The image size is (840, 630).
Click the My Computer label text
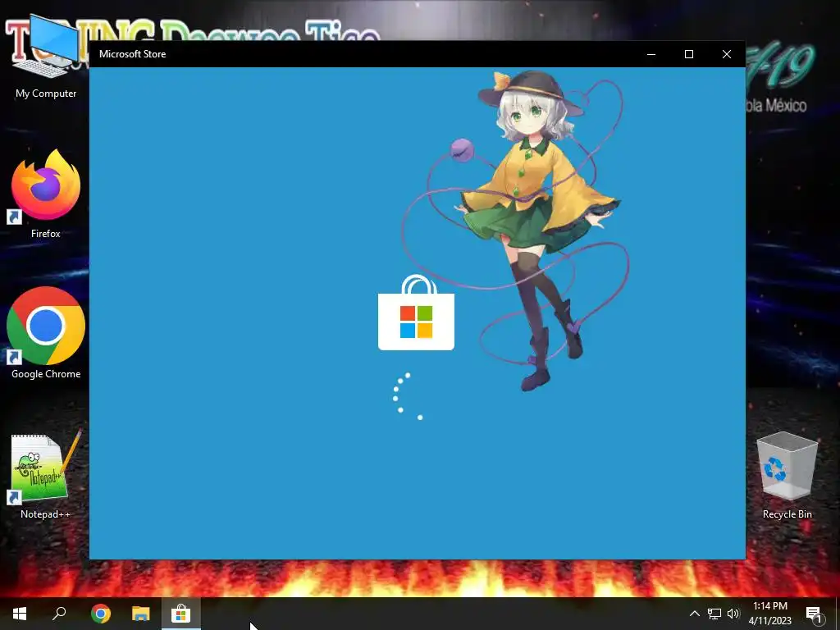click(x=46, y=94)
